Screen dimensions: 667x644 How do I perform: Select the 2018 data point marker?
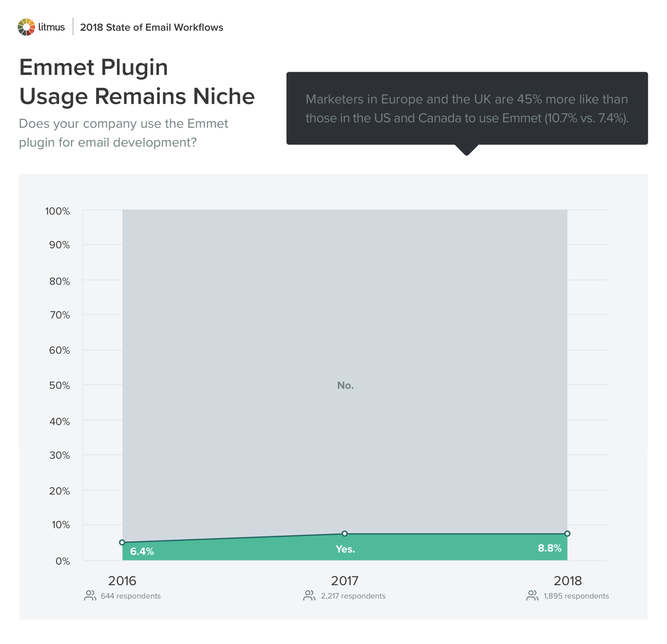tap(567, 534)
